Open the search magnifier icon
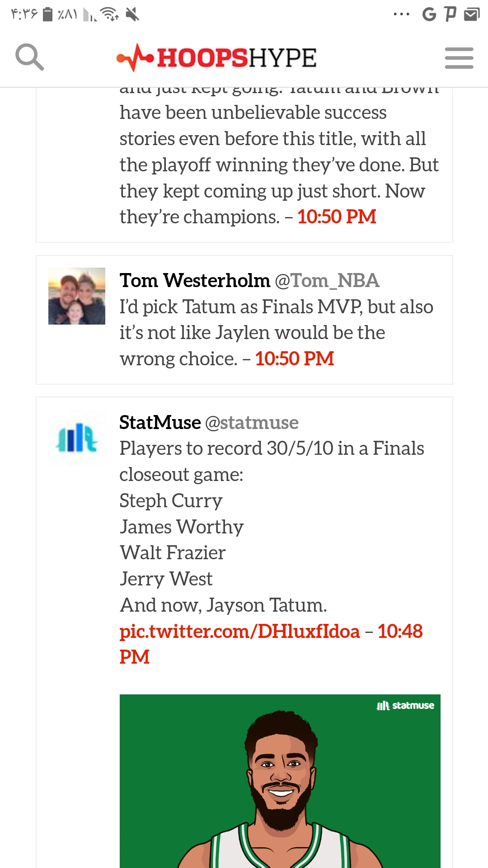This screenshot has width=488, height=868. 30,57
